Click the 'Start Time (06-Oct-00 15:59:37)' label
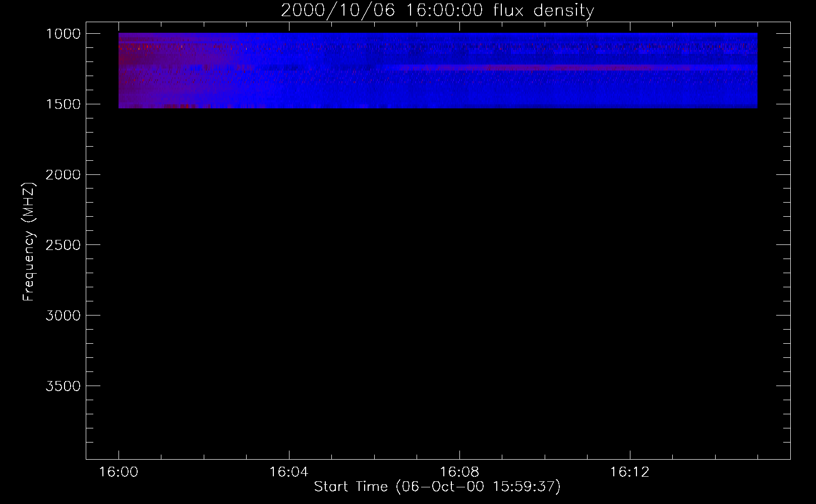This screenshot has height=504, width=816. 437,487
